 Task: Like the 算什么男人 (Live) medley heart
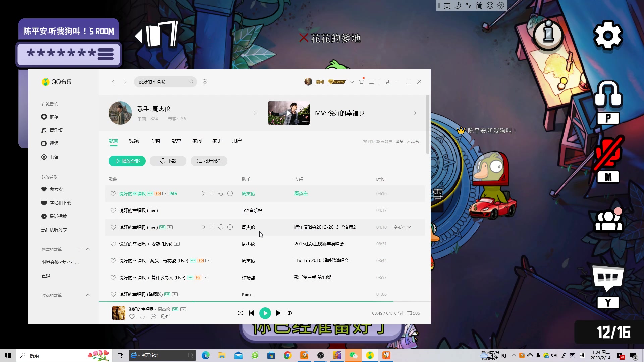[x=113, y=278]
